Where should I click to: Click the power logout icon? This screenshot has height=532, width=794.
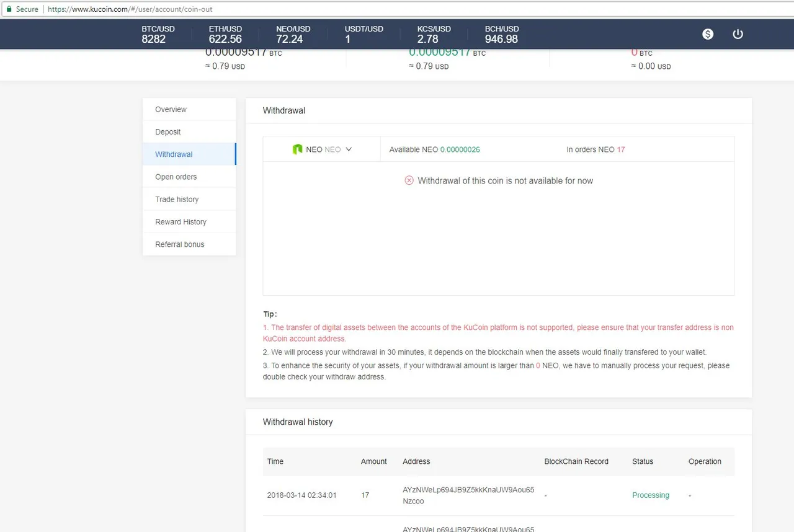738,34
